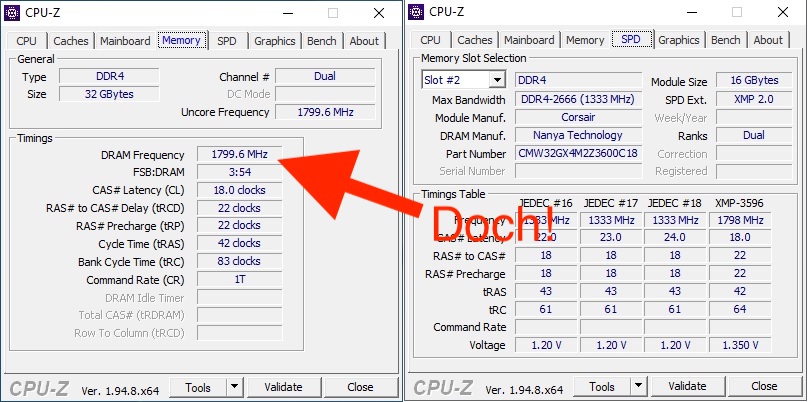The image size is (808, 402).
Task: Click SPD Ext. value XMP 2.0
Action: pyautogui.click(x=754, y=99)
